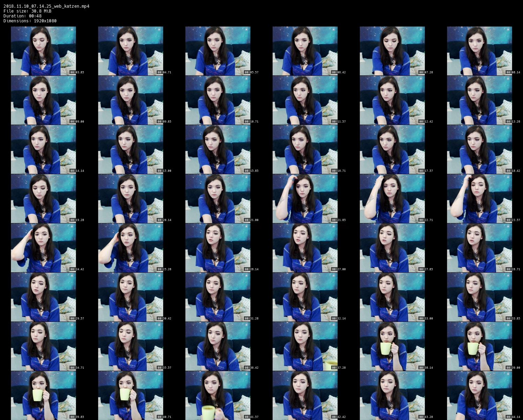Select the thumbnail at 00:43.28
This screenshot has height=420, width=523.
point(392,396)
